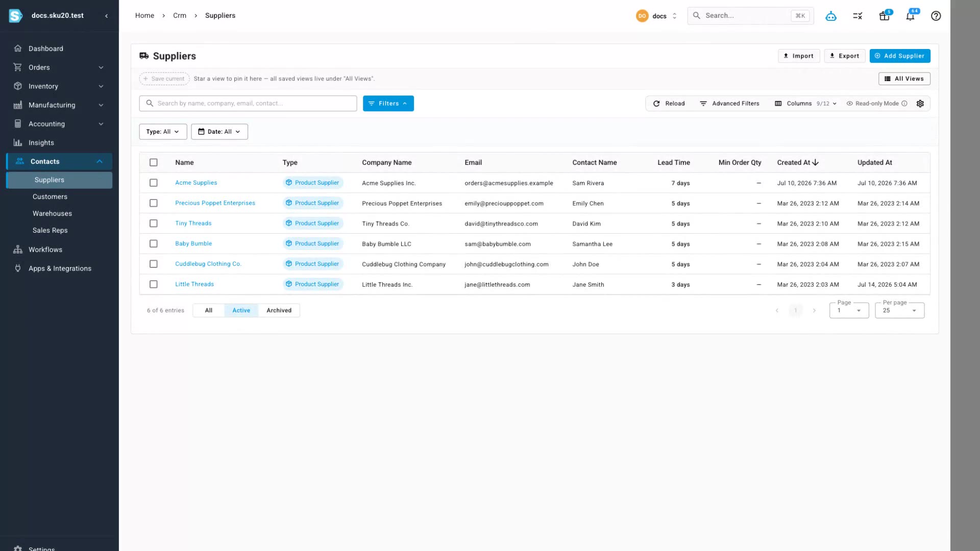Toggle the select-all header checkbox
The width and height of the screenshot is (980, 551).
(x=153, y=162)
